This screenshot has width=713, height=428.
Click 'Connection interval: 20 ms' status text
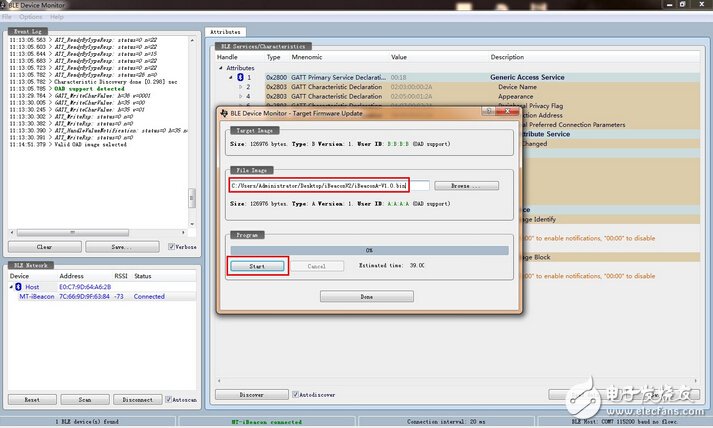(446, 422)
